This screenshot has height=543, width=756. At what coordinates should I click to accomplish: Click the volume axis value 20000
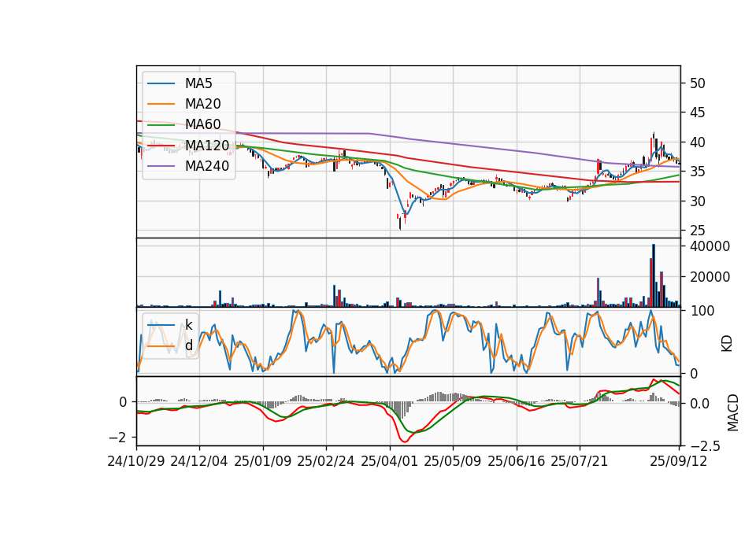(x=710, y=277)
